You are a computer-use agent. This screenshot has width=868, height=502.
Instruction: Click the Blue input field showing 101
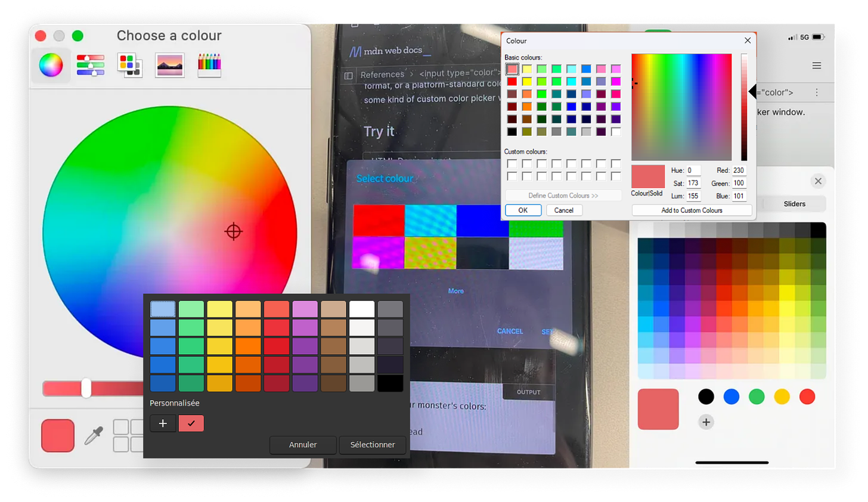739,196
